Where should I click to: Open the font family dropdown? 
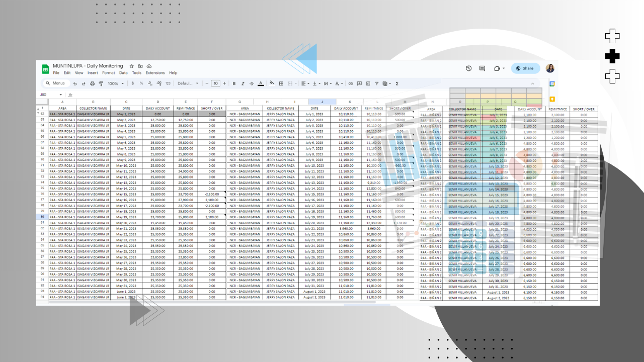188,83
